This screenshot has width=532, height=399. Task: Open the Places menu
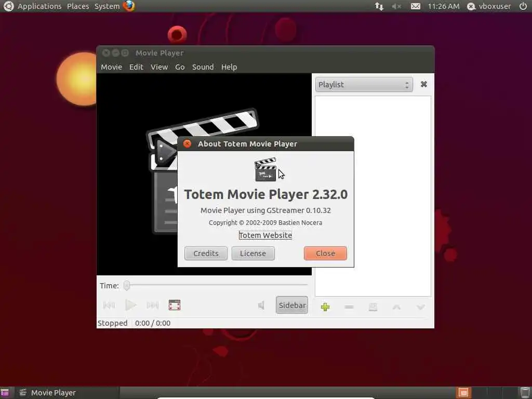click(x=78, y=6)
